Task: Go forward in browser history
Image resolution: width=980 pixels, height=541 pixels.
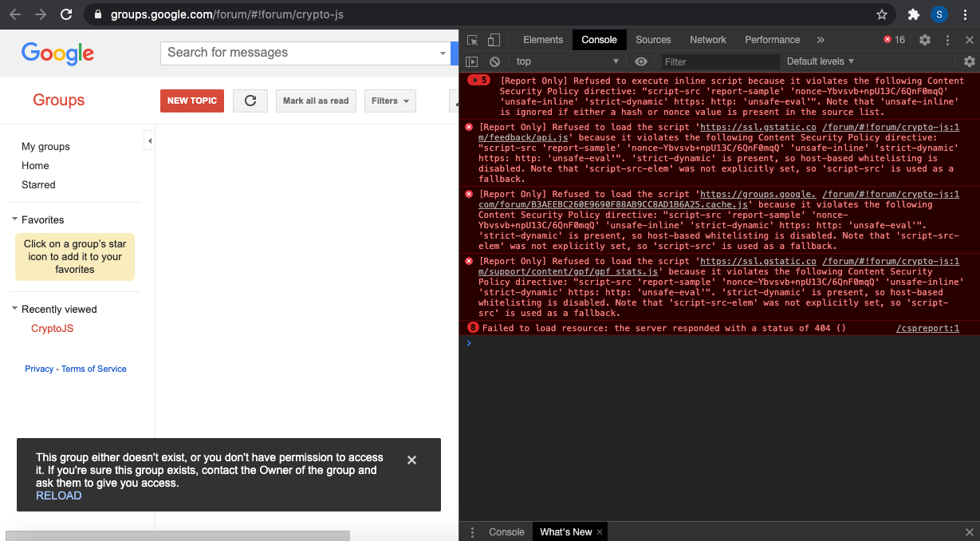Action: pos(41,14)
